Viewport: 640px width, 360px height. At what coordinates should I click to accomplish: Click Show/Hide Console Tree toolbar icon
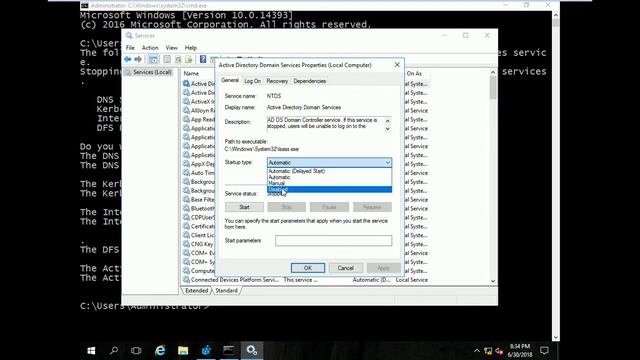153,60
